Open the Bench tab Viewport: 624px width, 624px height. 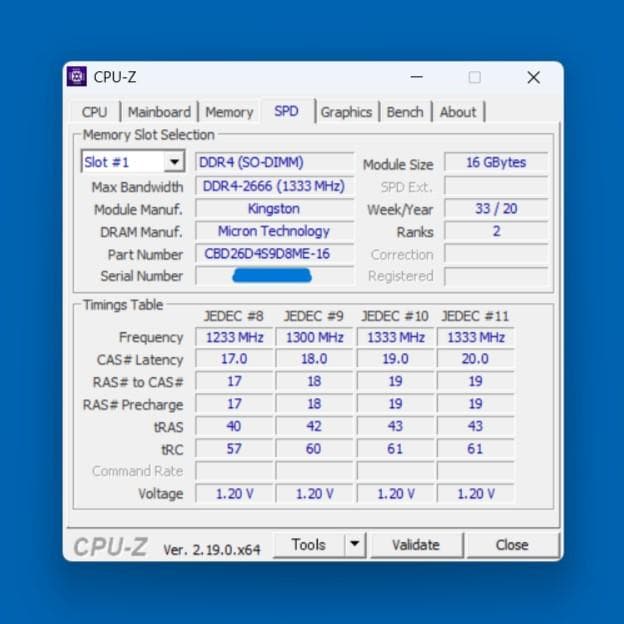(405, 112)
